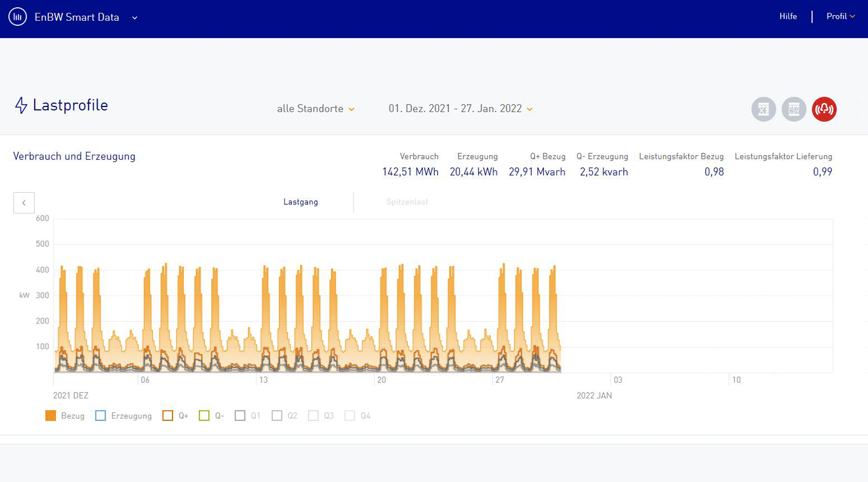Click the x-axis date marker 13
The width and height of the screenshot is (868, 482).
coord(263,380)
